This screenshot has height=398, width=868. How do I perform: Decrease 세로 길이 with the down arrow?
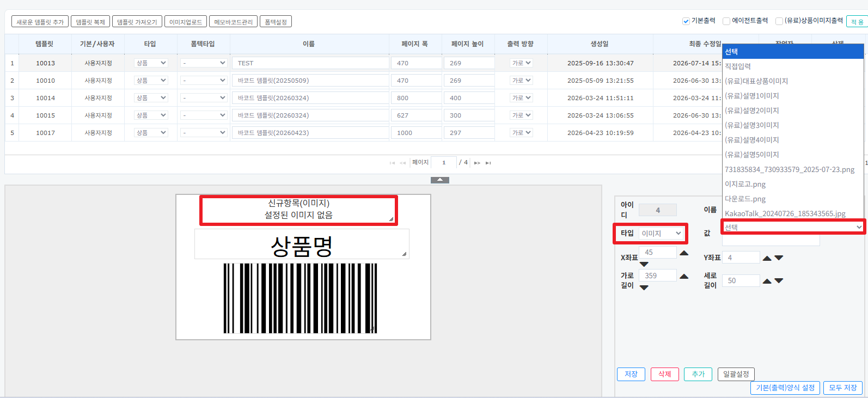tap(779, 281)
